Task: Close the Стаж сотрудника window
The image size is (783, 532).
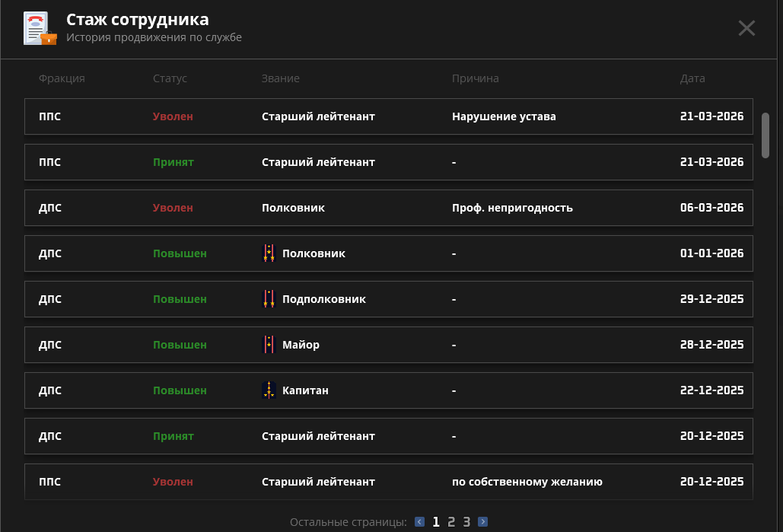Action: 746,28
